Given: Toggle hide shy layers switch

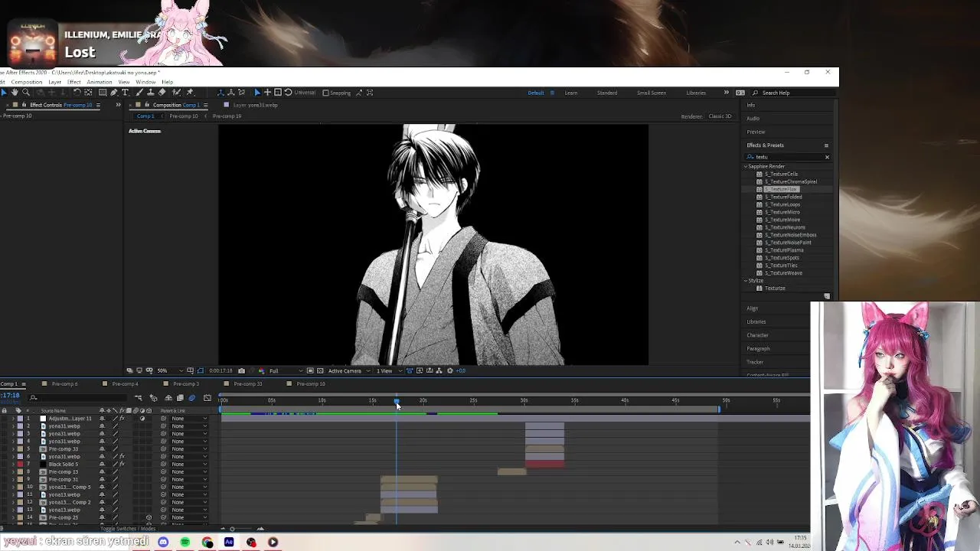Looking at the screenshot, I should click(x=168, y=398).
